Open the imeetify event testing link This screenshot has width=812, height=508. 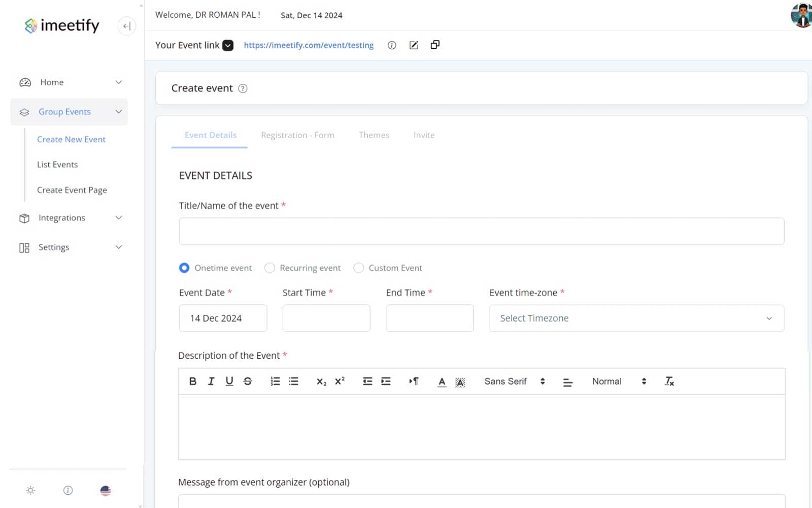pos(309,45)
